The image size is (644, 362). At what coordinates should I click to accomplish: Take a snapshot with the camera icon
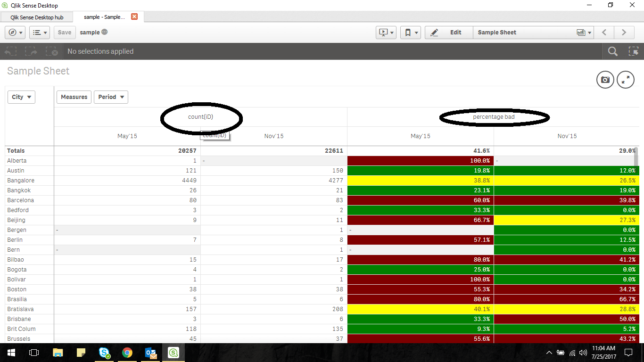click(605, 80)
